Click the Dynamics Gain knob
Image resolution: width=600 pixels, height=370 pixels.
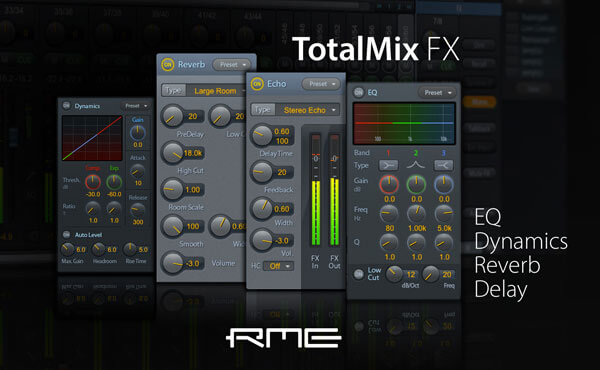pyautogui.click(x=137, y=133)
